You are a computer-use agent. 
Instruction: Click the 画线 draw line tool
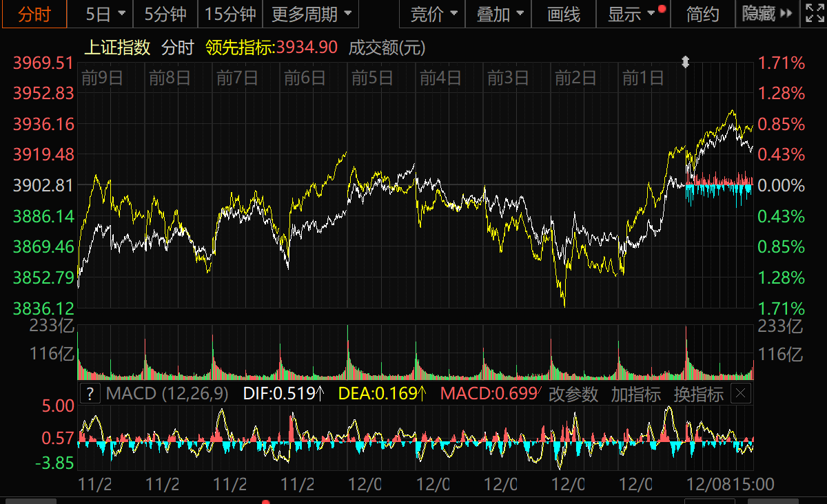coord(564,14)
